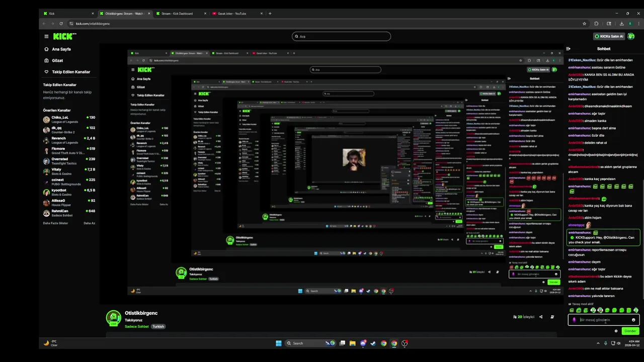
Task: Click the last quick emote above the chat input
Action: [636, 310]
